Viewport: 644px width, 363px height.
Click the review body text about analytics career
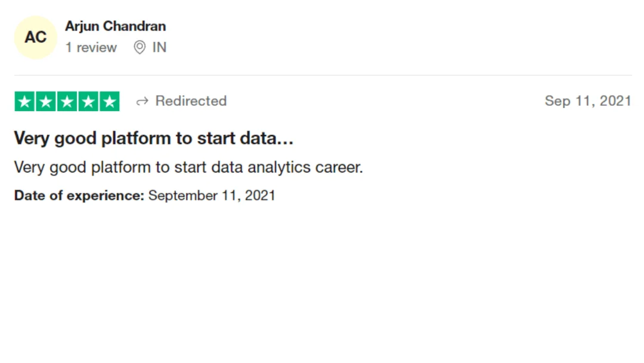188,167
